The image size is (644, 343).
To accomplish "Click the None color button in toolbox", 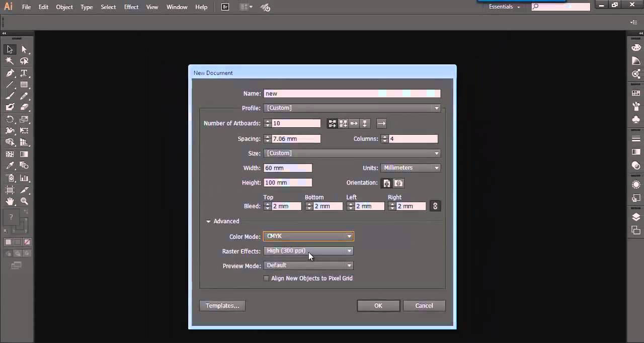I will click(x=27, y=242).
